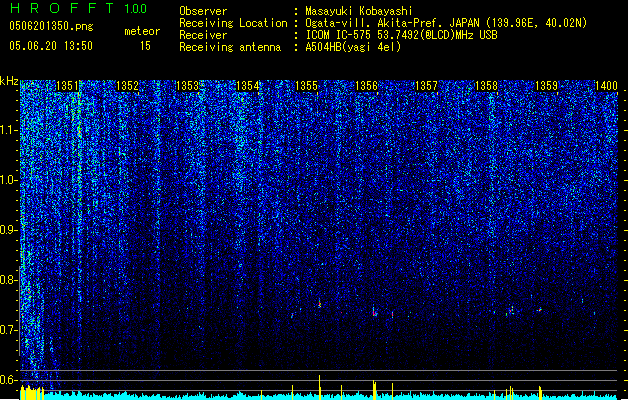Click the Receiver label
The height and width of the screenshot is (400, 629).
(x=203, y=35)
